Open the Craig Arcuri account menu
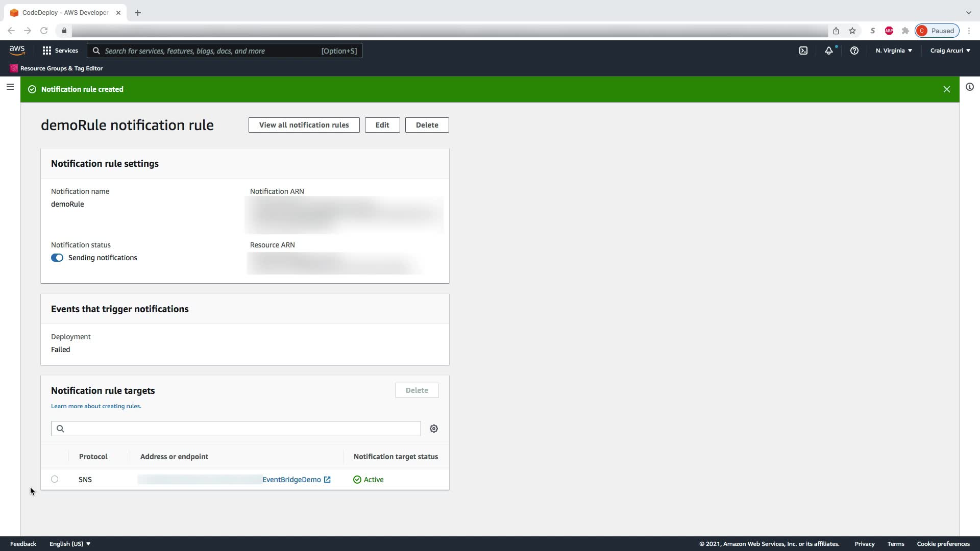The height and width of the screenshot is (551, 980). [950, 51]
